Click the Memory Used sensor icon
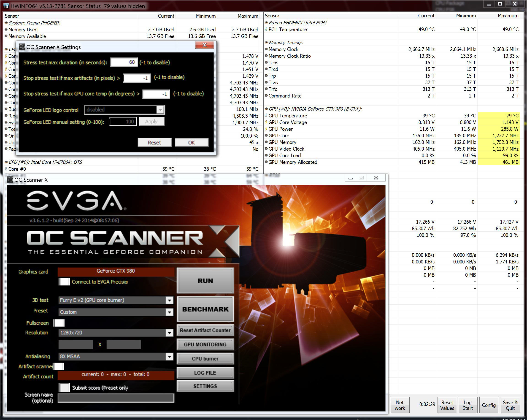527x420 pixels. (x=6, y=29)
